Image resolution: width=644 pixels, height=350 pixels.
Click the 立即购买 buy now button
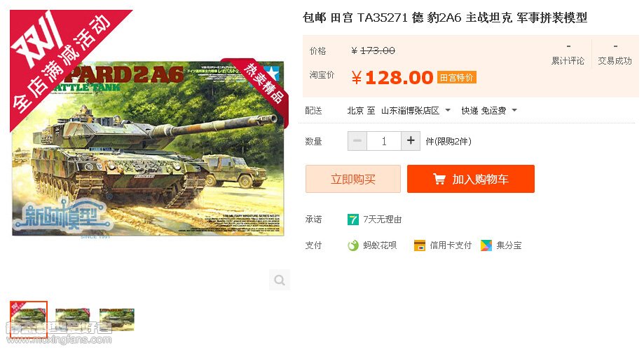353,179
